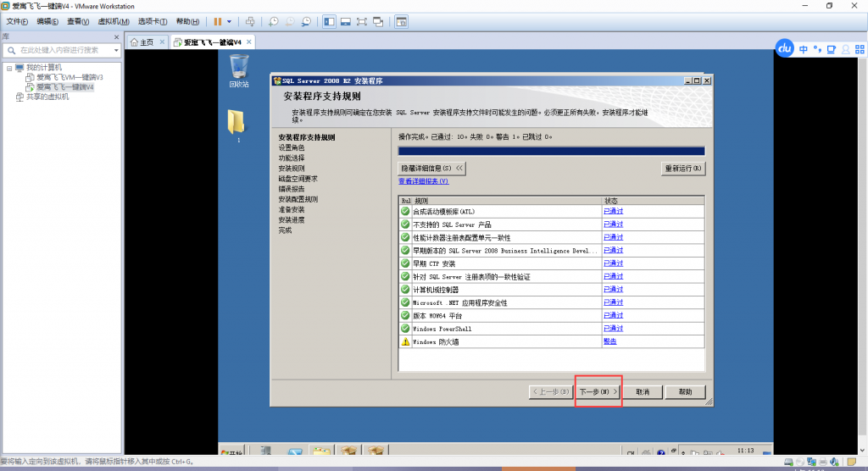Toggle the thumbnail bar view icon
The width and height of the screenshot is (868, 471).
(x=346, y=21)
